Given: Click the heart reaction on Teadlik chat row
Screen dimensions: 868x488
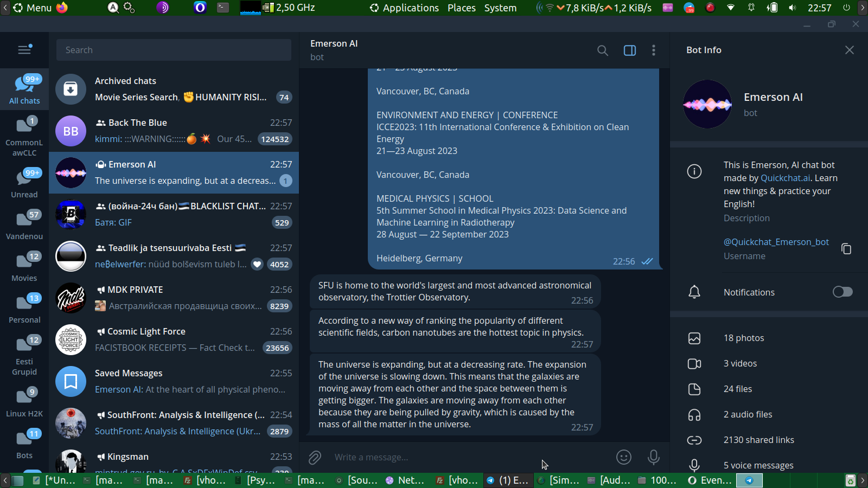Looking at the screenshot, I should [x=257, y=264].
